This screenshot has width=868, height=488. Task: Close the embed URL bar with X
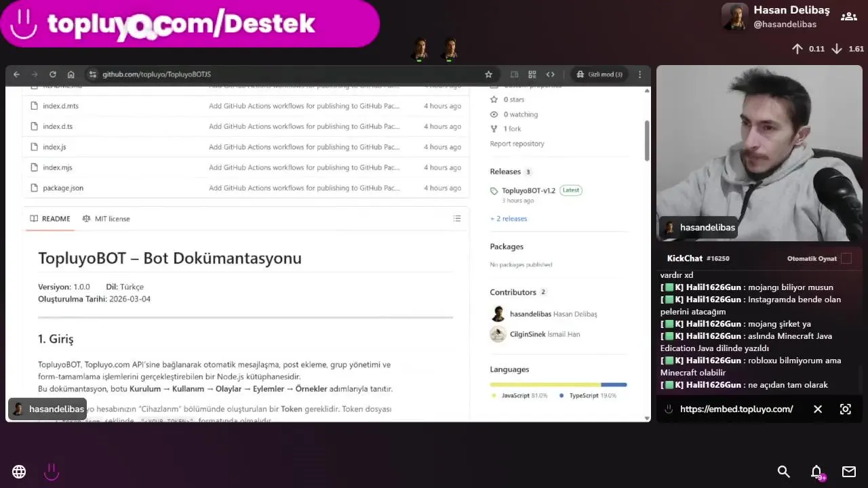(x=818, y=409)
